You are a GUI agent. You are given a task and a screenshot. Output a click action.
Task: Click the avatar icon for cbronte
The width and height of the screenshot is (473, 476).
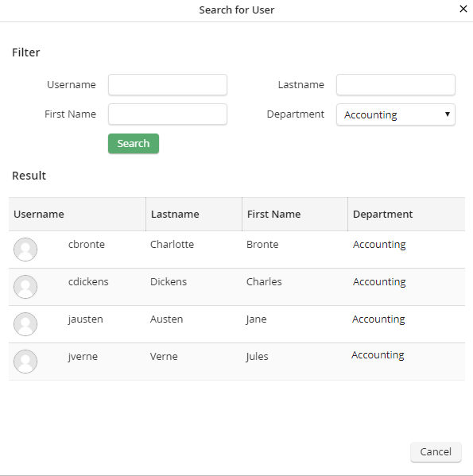coord(25,250)
